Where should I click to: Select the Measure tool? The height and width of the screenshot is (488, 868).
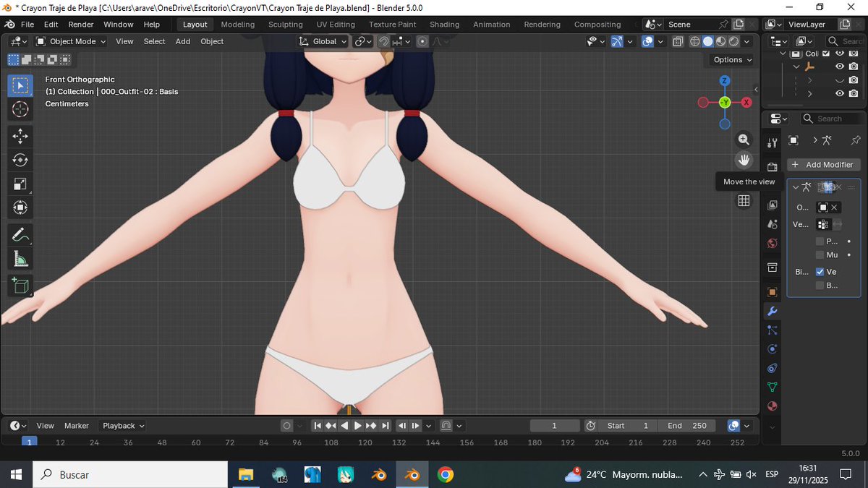tap(20, 259)
